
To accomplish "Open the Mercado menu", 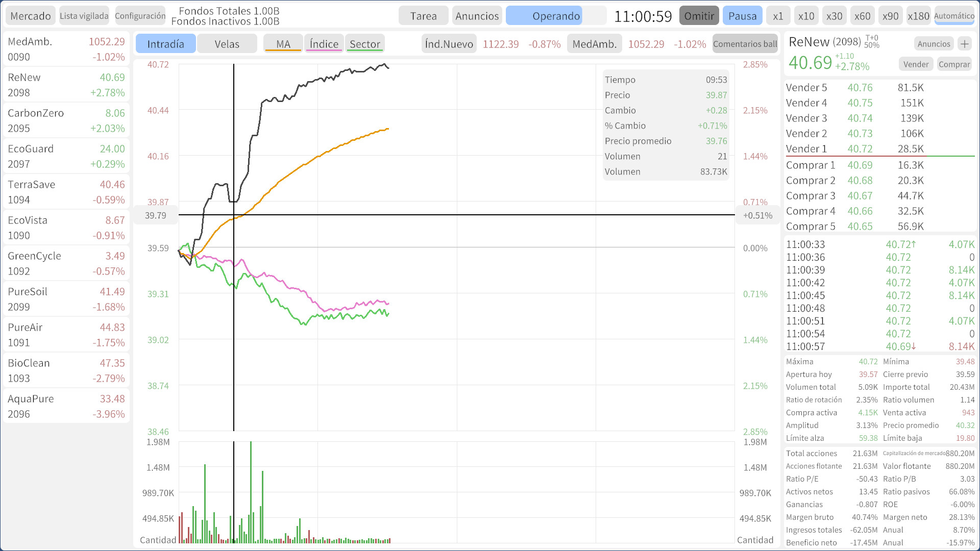I will (x=31, y=16).
